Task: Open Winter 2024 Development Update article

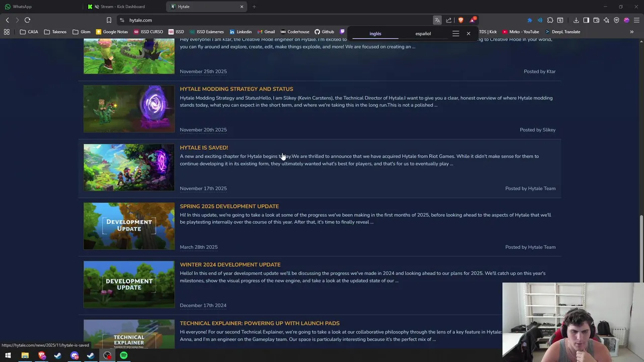Action: 230,264
